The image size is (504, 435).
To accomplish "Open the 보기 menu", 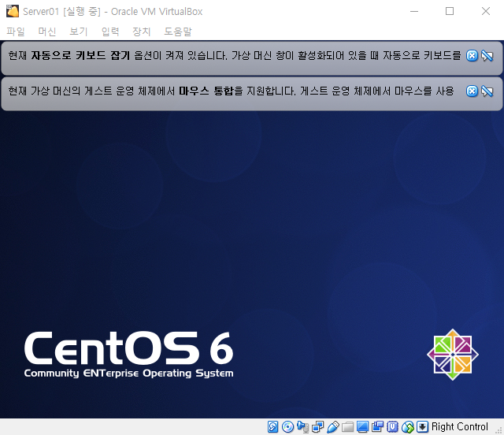I will point(79,32).
